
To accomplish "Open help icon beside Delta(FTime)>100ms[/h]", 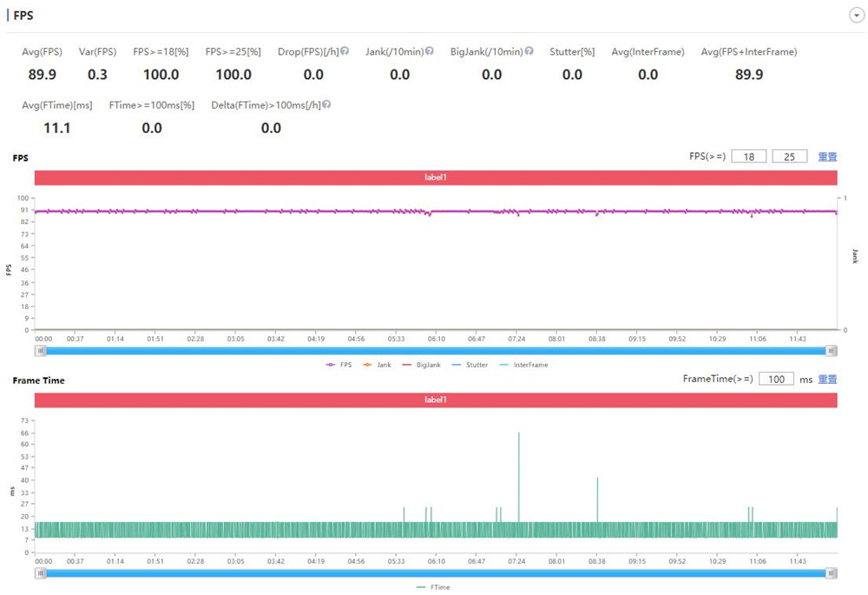I will (326, 104).
